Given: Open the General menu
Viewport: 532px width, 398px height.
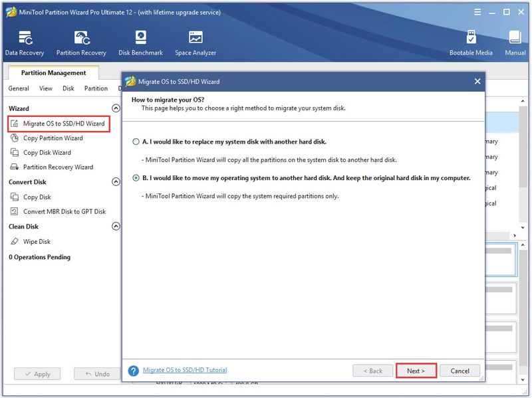Looking at the screenshot, I should [19, 88].
